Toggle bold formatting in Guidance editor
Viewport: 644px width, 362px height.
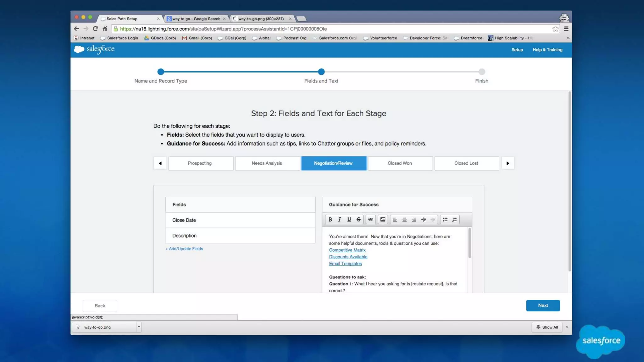pos(330,220)
